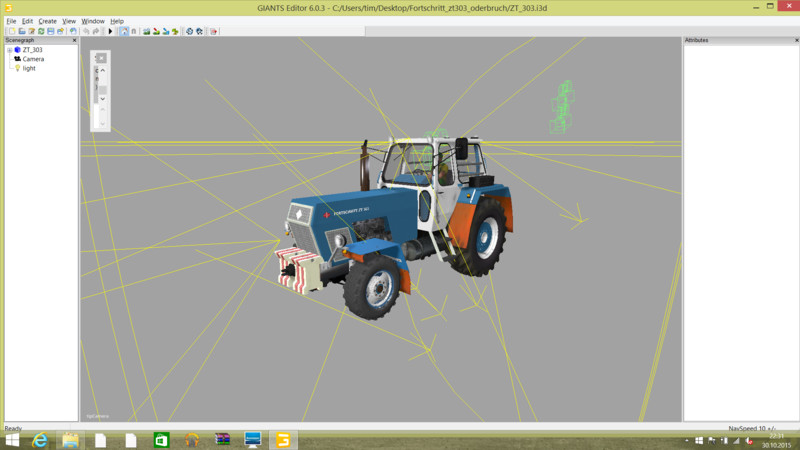Click the red-arrow rightmost toolbar icon

click(x=214, y=32)
